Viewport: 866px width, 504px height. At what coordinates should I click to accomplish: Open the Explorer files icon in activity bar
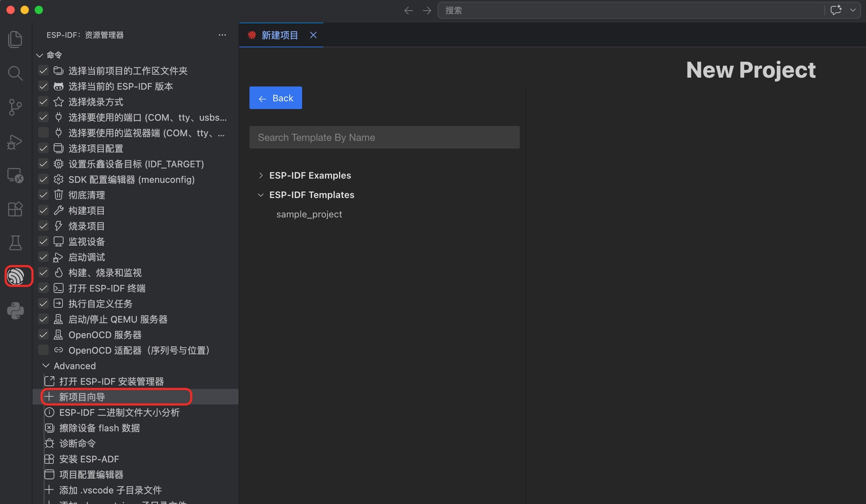(x=15, y=39)
